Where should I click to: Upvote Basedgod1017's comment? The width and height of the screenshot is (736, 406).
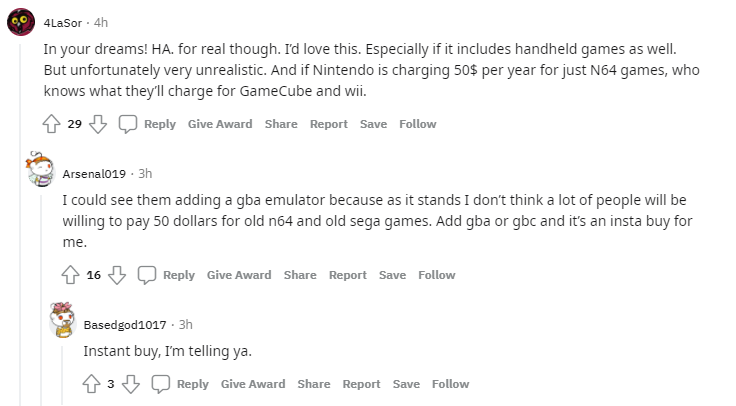point(91,384)
